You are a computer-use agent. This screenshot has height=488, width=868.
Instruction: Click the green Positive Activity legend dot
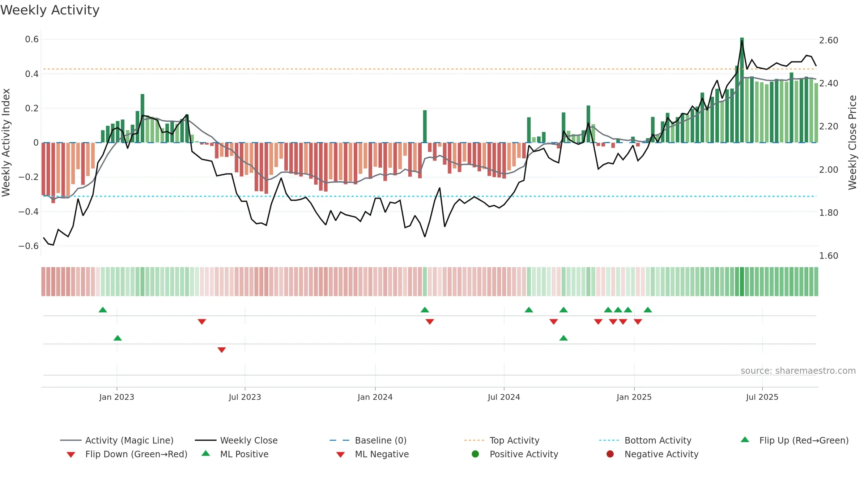coord(475,454)
